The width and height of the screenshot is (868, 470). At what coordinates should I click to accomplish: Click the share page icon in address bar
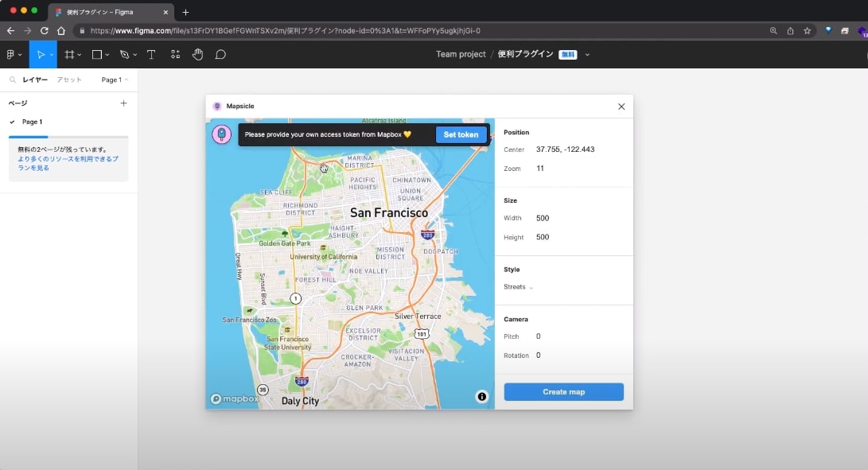pos(791,31)
